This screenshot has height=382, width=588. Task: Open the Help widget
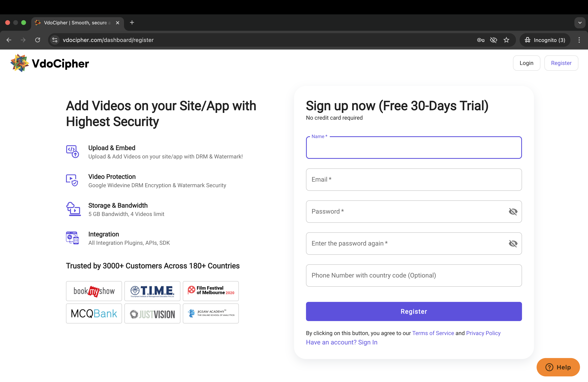(x=558, y=367)
